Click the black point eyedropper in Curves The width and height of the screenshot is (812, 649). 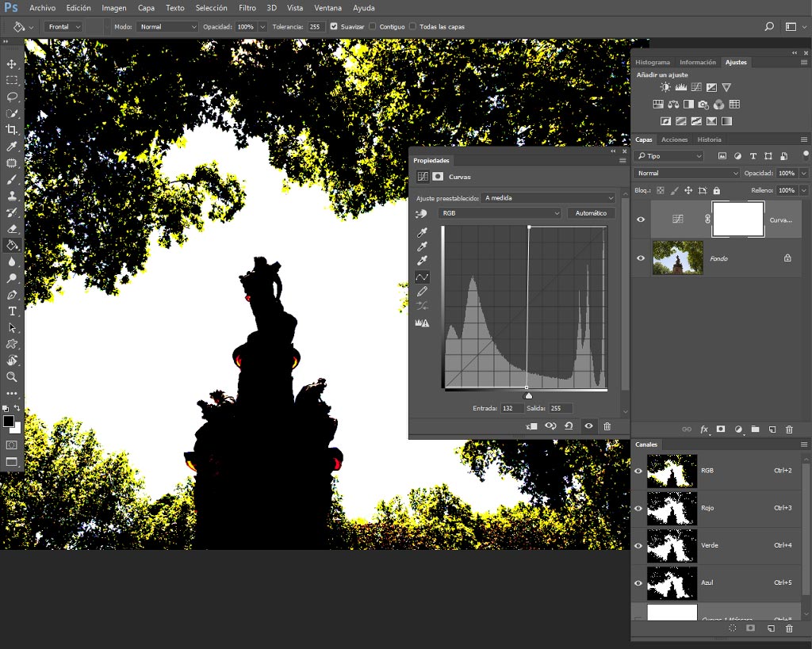point(422,232)
